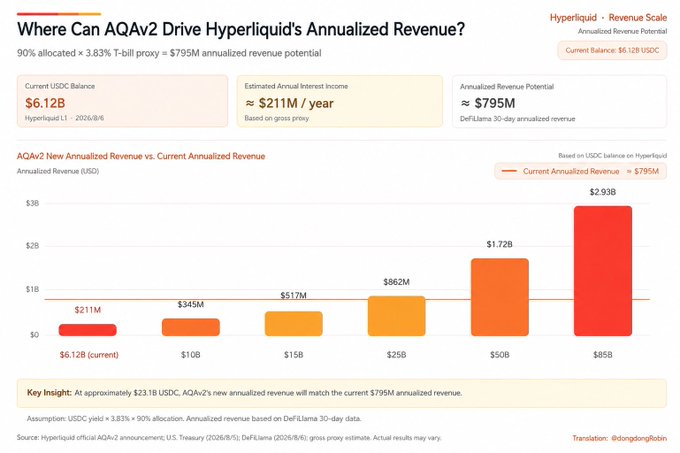Screen dimensions: 680x453
Task: Click the $862M data label
Action: 396,282
